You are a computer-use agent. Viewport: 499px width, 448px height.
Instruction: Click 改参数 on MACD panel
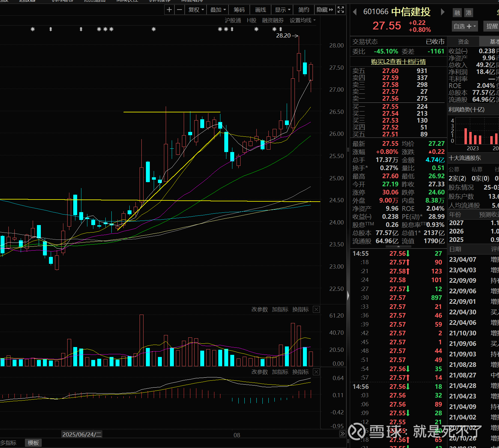point(259,372)
